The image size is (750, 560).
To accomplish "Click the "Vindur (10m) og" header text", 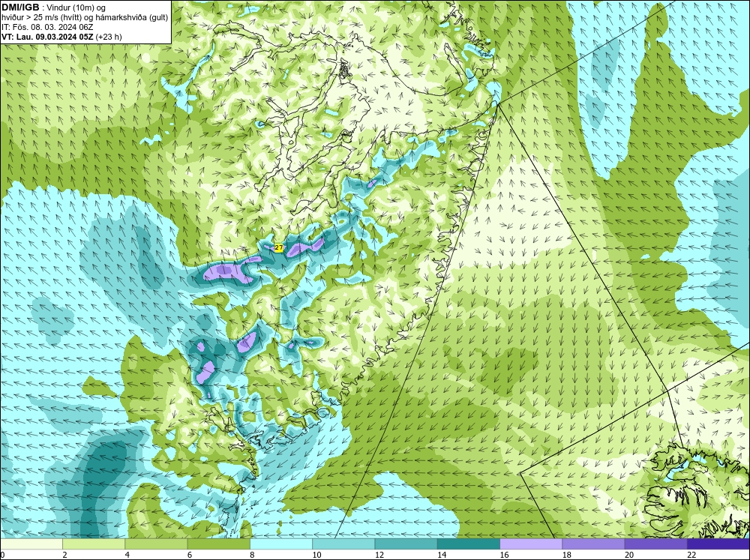I will [77, 7].
